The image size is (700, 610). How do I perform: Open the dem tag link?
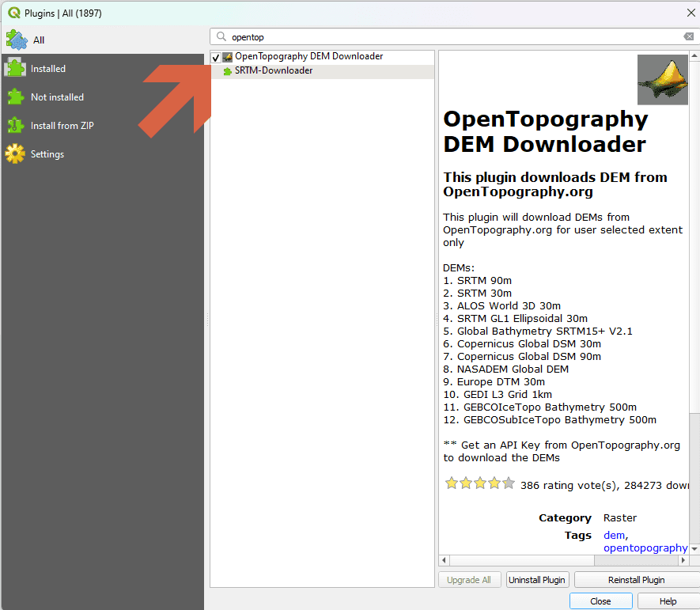(614, 535)
